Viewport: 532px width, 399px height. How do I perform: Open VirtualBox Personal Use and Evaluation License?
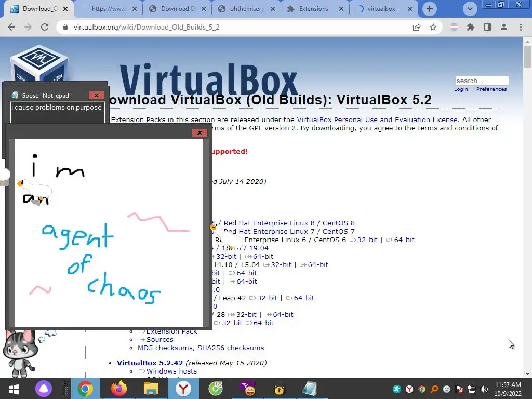pyautogui.click(x=377, y=120)
